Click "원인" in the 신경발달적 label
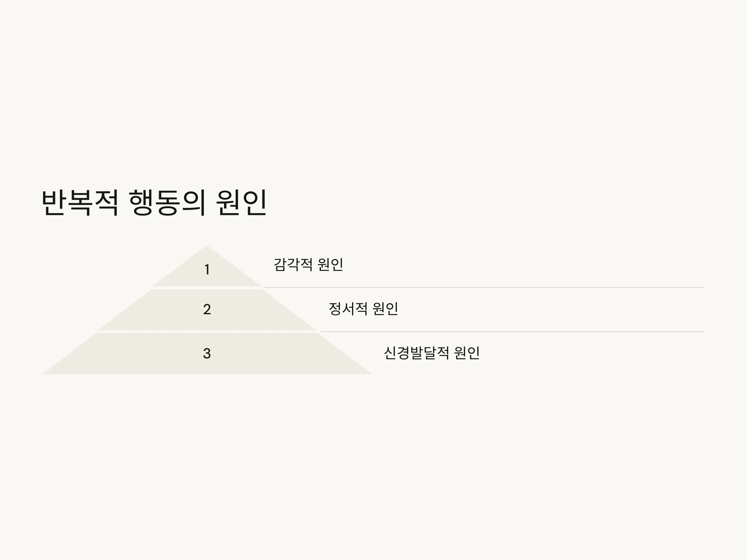 coord(467,353)
